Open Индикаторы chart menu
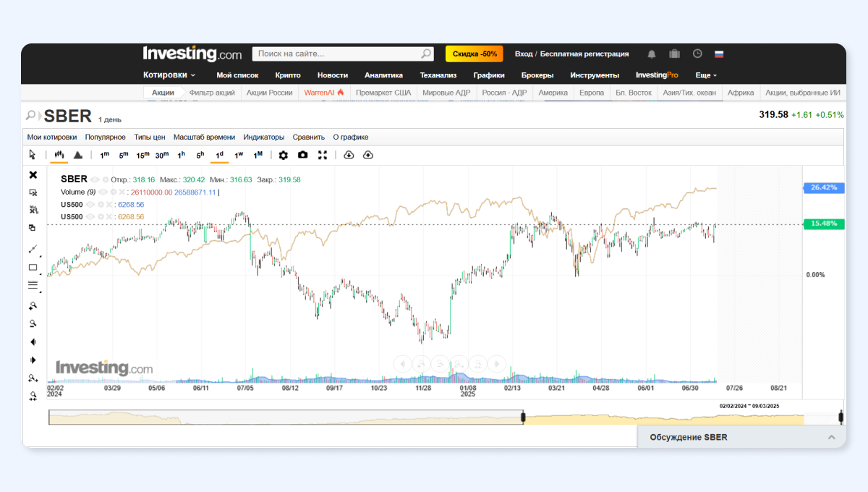The width and height of the screenshot is (868, 492). click(264, 137)
